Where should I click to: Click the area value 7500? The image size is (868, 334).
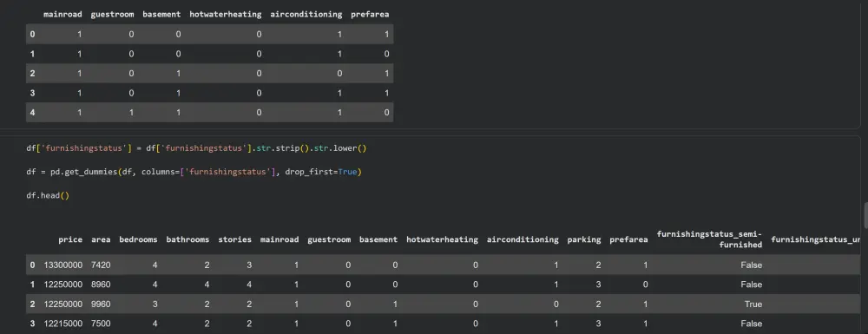click(x=101, y=324)
